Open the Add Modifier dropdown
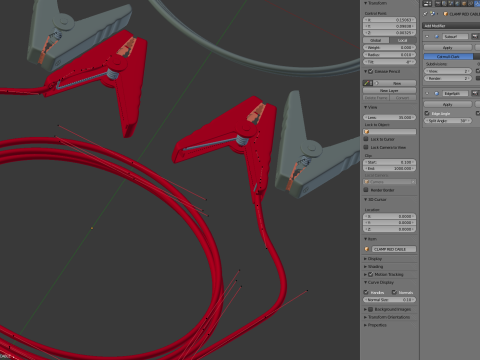480x360 pixels. point(451,26)
